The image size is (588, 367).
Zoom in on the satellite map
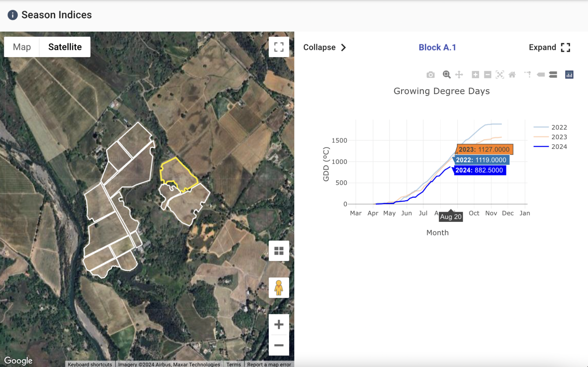pyautogui.click(x=279, y=325)
